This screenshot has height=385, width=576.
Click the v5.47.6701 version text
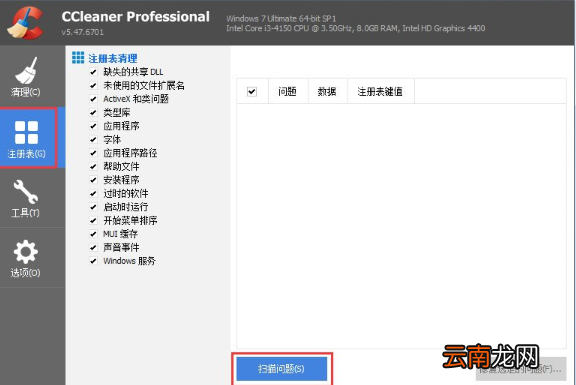pyautogui.click(x=82, y=32)
